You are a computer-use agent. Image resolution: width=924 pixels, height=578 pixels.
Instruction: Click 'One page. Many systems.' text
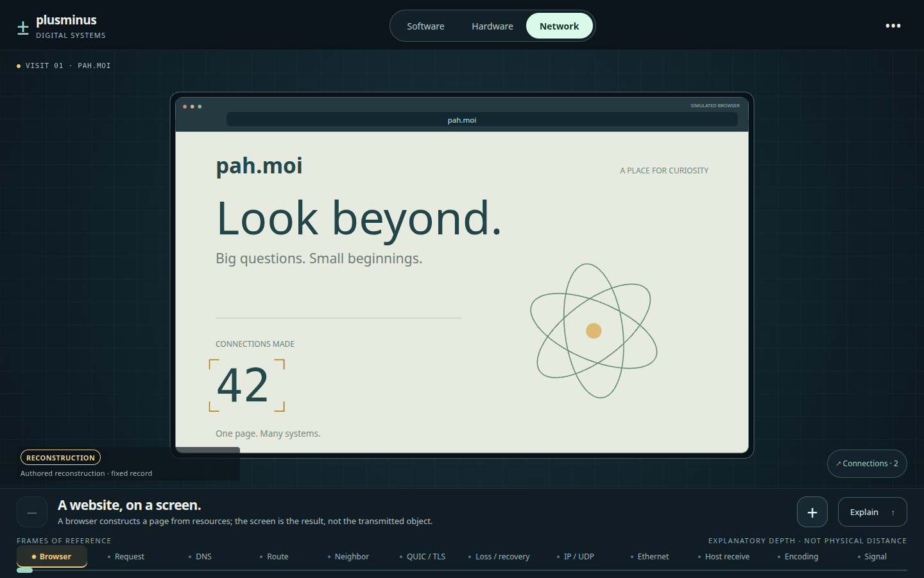point(268,434)
